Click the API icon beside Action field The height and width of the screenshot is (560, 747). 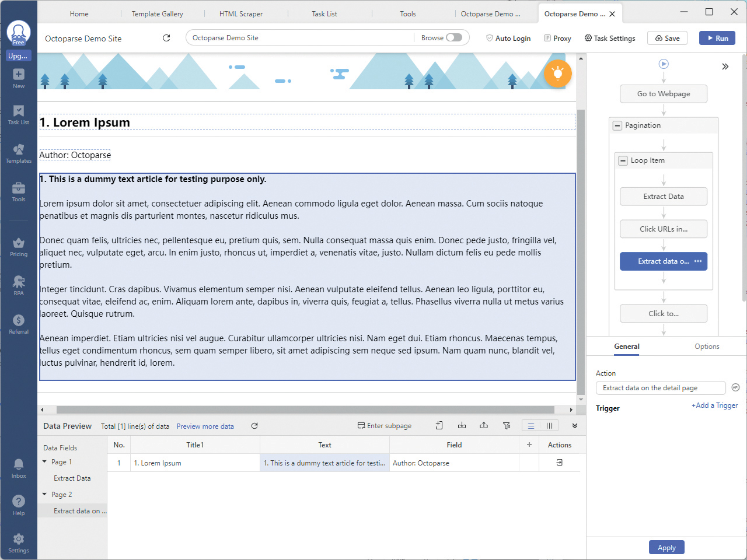pyautogui.click(x=735, y=387)
